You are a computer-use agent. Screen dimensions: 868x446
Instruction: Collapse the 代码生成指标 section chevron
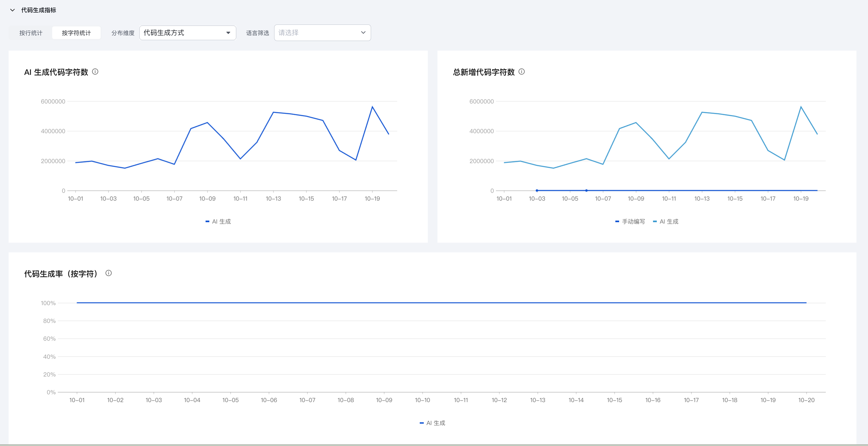tap(12, 10)
